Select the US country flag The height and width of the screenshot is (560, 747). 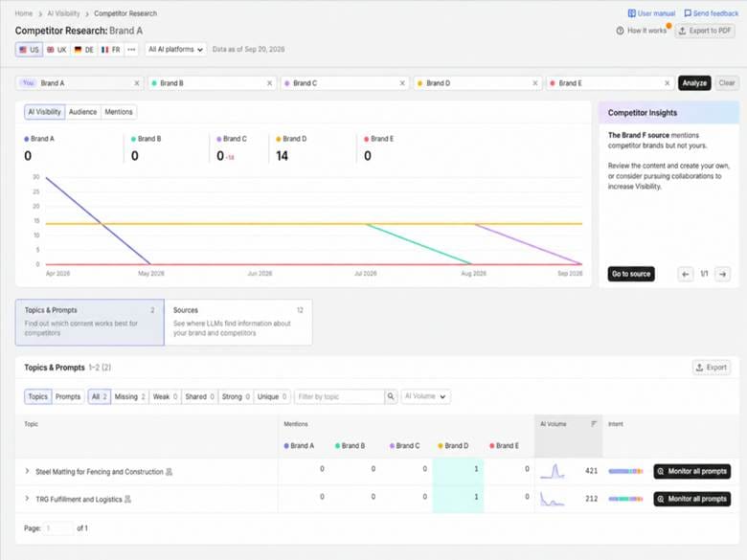pyautogui.click(x=29, y=50)
